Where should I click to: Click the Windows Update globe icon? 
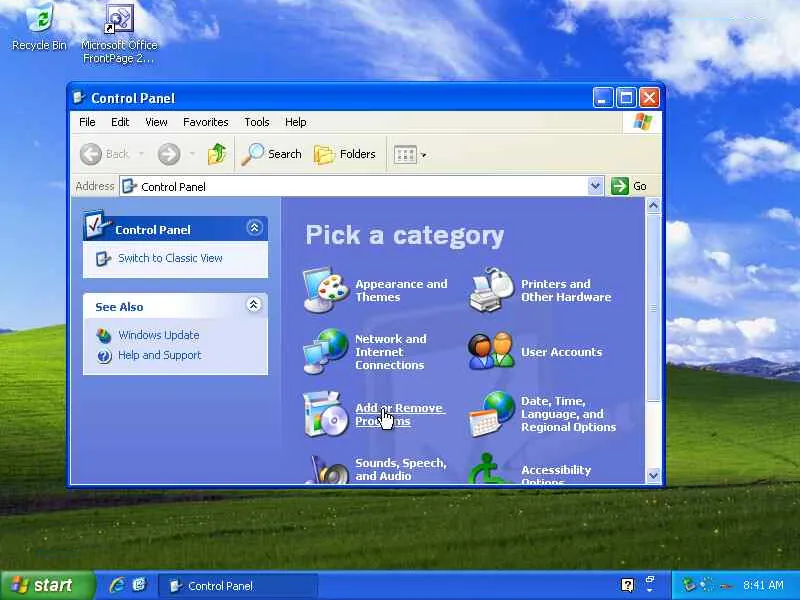pyautogui.click(x=104, y=335)
